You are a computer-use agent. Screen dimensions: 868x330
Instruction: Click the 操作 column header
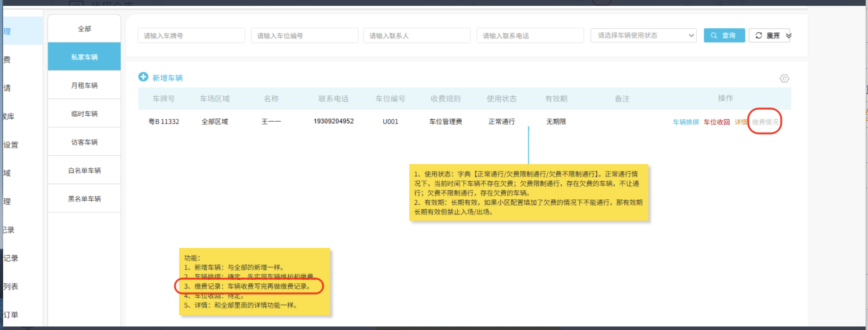tap(725, 98)
